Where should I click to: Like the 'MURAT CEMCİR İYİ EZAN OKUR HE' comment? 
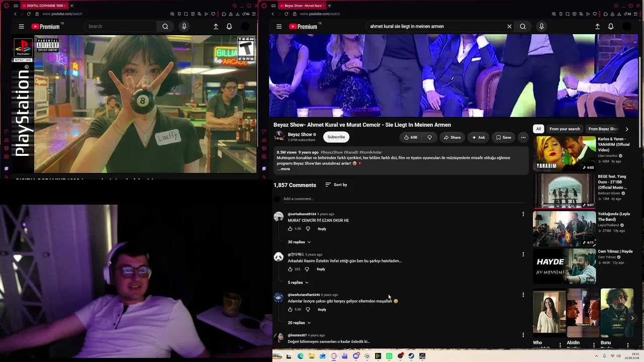pos(290,229)
